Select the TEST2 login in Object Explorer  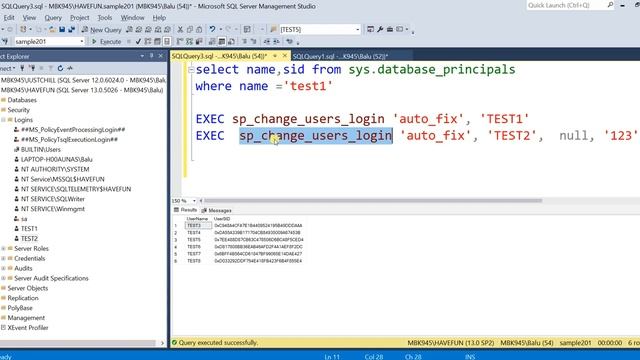point(29,238)
